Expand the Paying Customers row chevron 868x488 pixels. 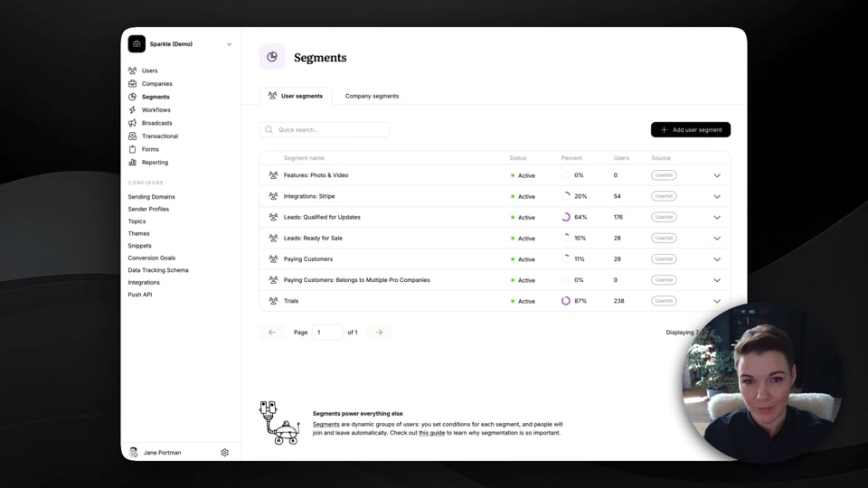pyautogui.click(x=717, y=259)
